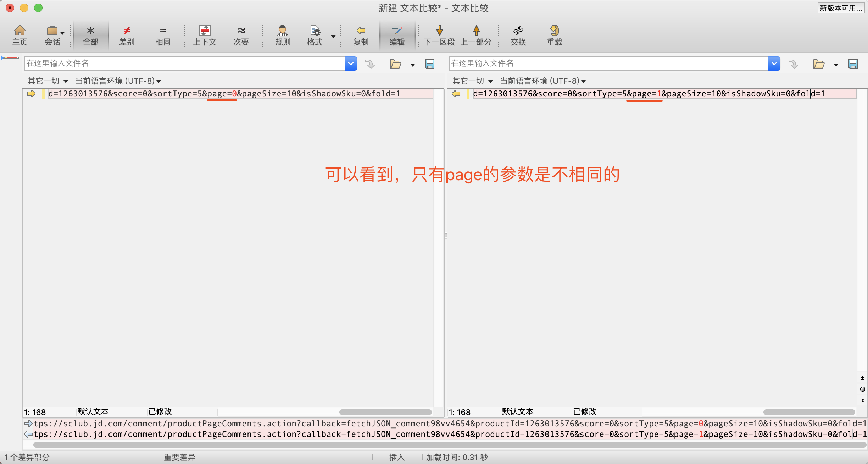Save the left pane file
The width and height of the screenshot is (868, 464).
430,64
